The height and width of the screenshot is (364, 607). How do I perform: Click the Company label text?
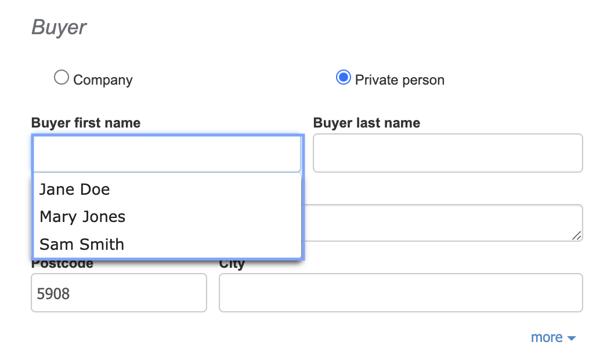103,80
